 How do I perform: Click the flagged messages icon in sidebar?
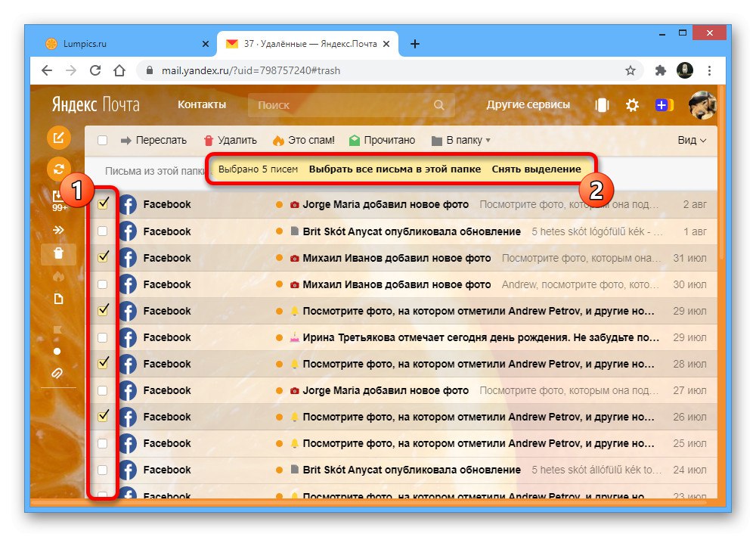pyautogui.click(x=57, y=330)
